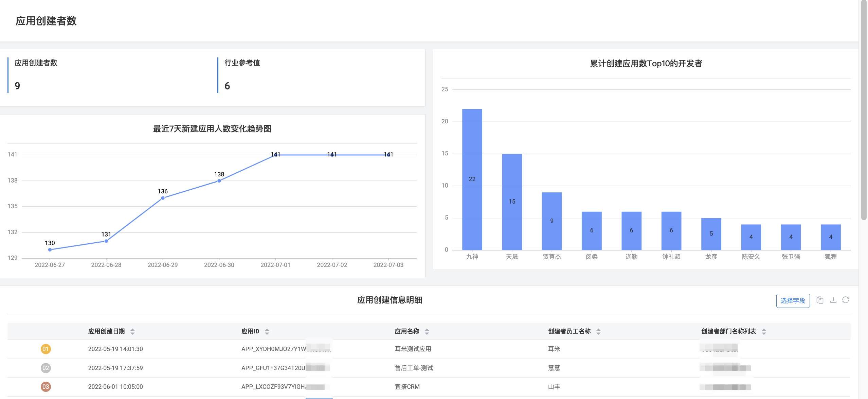Image resolution: width=868 pixels, height=399 pixels.
Task: Click the copy icon beside 选择字段
Action: pos(820,300)
